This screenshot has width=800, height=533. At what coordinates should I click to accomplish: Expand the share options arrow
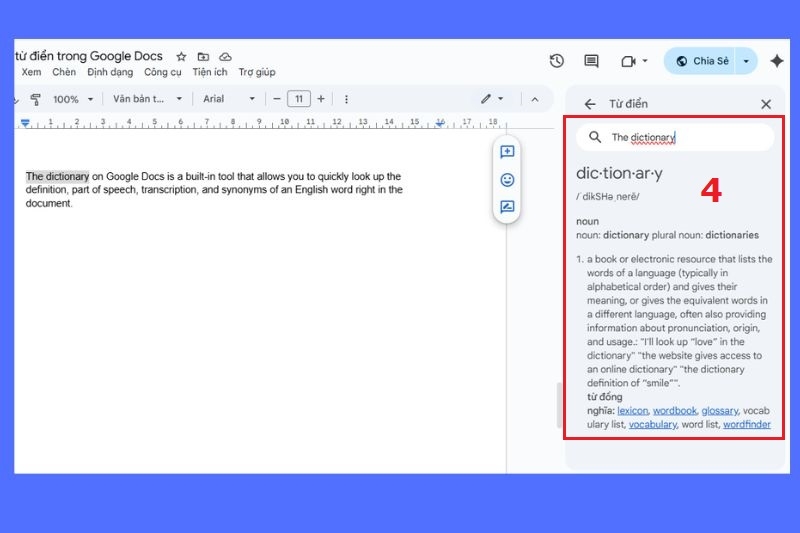pos(746,61)
